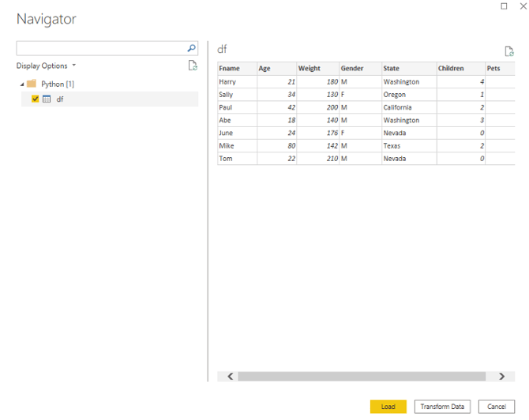Click the preview refresh icon above table
This screenshot has width=529, height=420.
[509, 51]
